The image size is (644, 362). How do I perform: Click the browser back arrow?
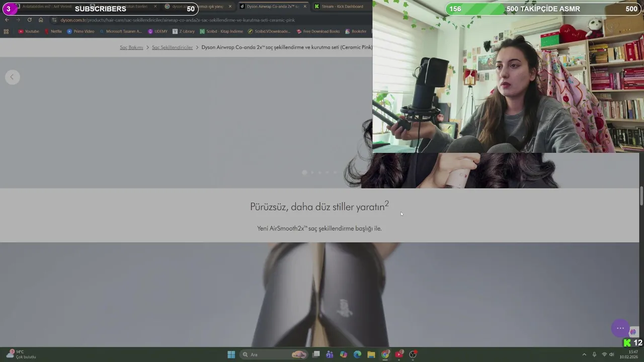tap(7, 20)
